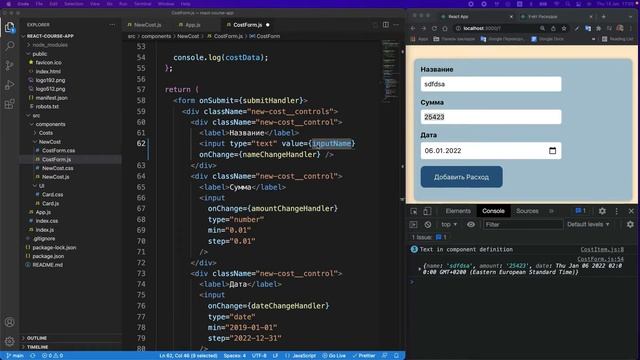
Task: Click errors and warnings status bar indicator
Action: point(53,356)
